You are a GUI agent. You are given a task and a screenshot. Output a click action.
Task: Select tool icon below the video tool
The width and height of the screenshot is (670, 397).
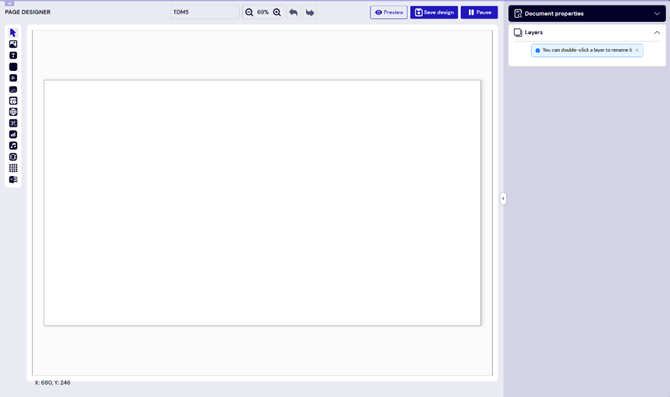pos(13,89)
